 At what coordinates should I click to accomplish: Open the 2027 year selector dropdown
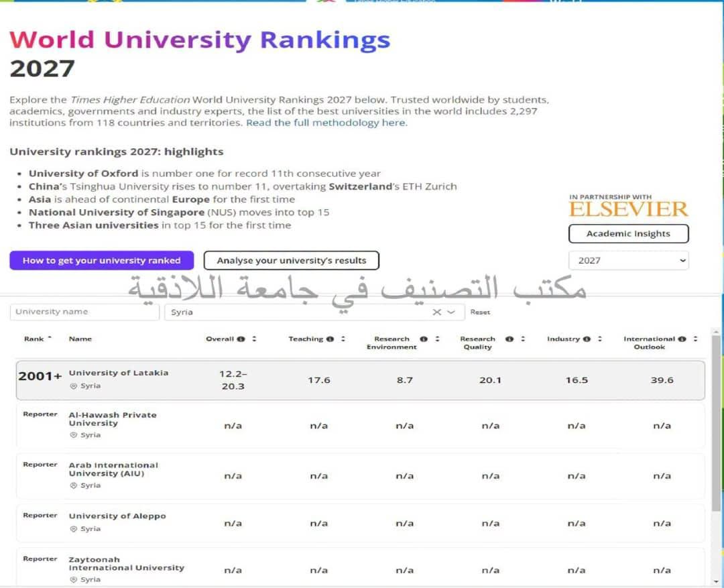coord(628,261)
